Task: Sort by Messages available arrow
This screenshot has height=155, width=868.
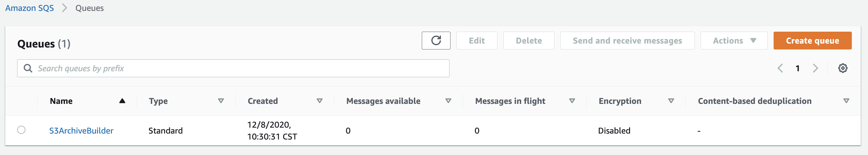Action: point(448,101)
